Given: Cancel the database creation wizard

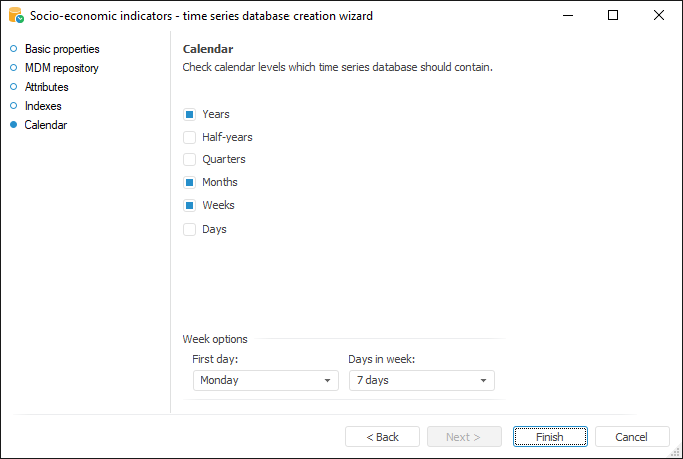Looking at the screenshot, I should (632, 437).
